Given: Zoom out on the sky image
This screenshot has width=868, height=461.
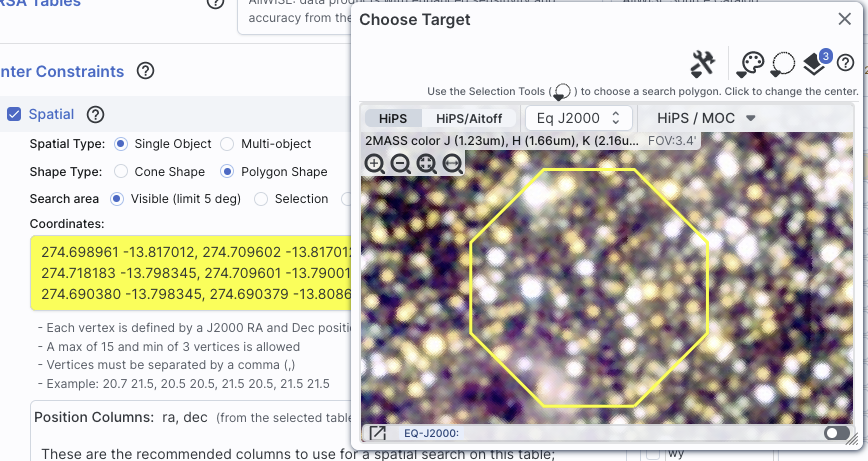Looking at the screenshot, I should click(x=400, y=164).
